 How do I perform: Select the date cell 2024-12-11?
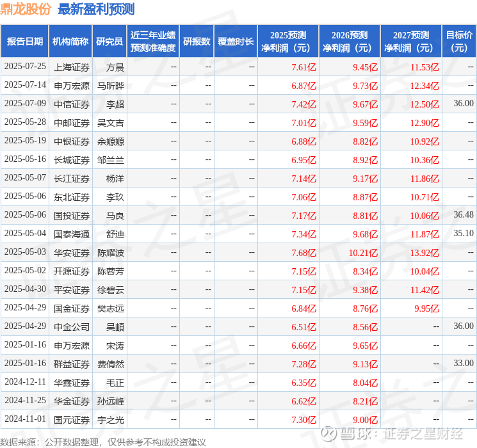coord(25,382)
